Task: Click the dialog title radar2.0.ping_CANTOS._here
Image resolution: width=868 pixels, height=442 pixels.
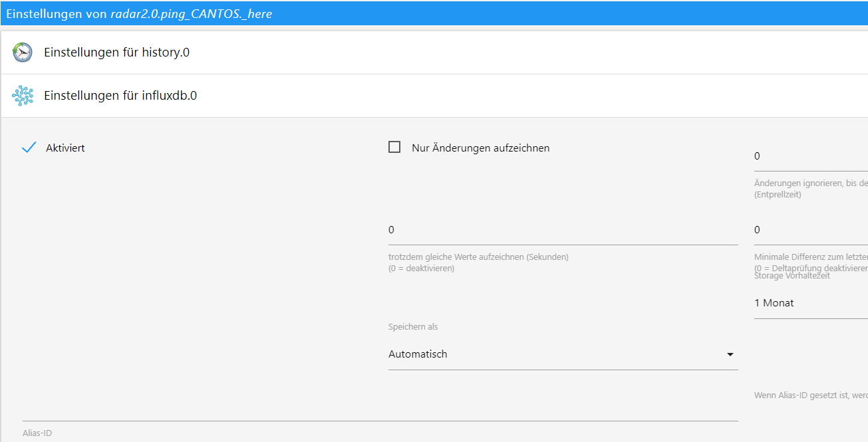Action: (192, 13)
